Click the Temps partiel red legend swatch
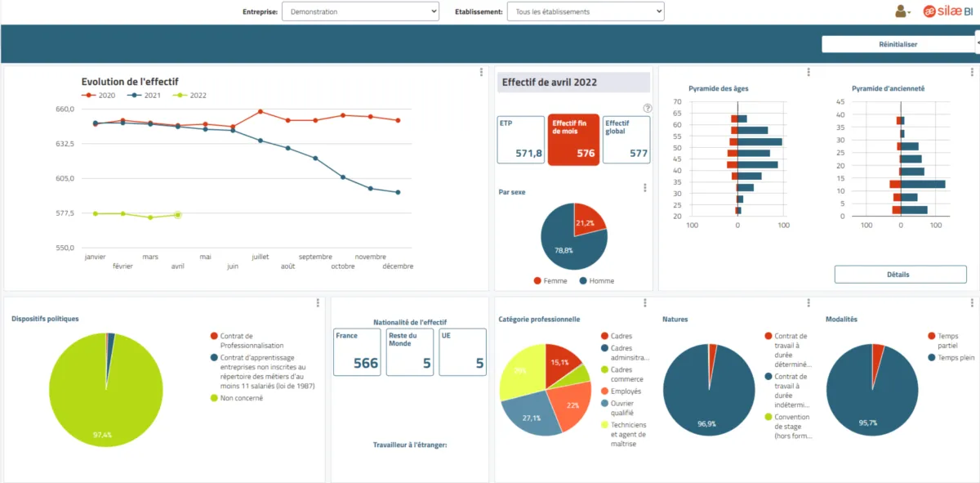Image resolution: width=980 pixels, height=483 pixels. (933, 336)
